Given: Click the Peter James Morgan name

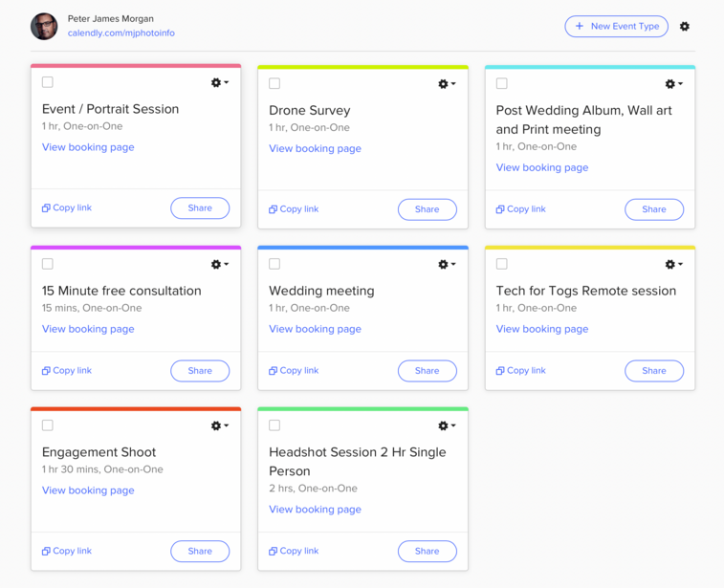Looking at the screenshot, I should coord(111,19).
